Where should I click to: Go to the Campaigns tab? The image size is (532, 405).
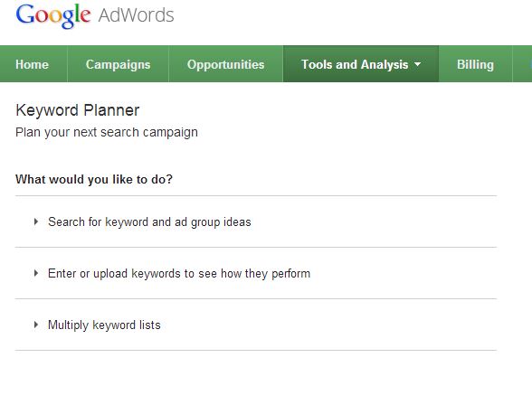[118, 64]
